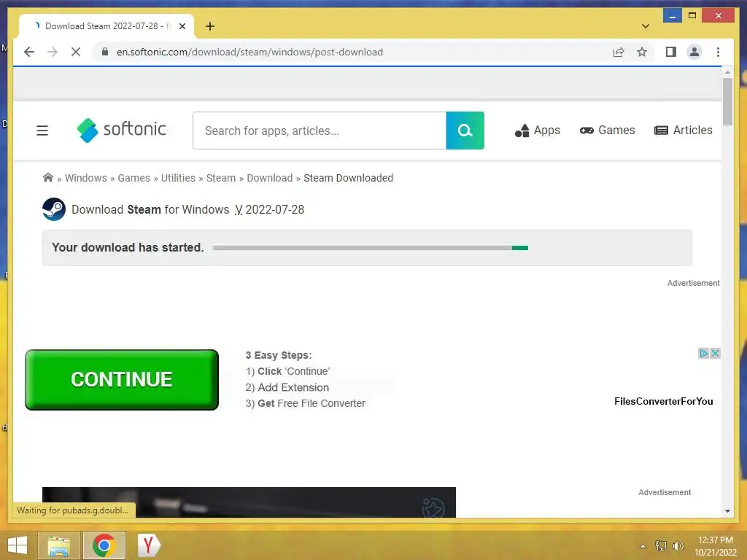Open the taskbar clock and date
Image resolution: width=747 pixels, height=560 pixels.
tap(716, 546)
